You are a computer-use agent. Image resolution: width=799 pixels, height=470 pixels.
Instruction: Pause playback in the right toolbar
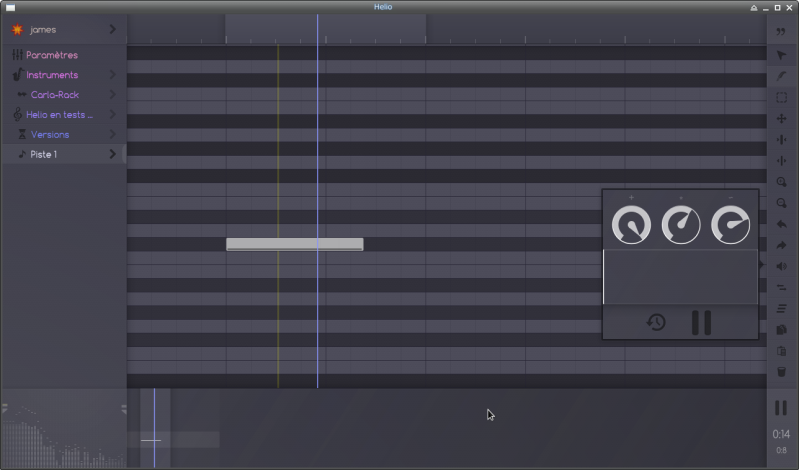tap(781, 408)
